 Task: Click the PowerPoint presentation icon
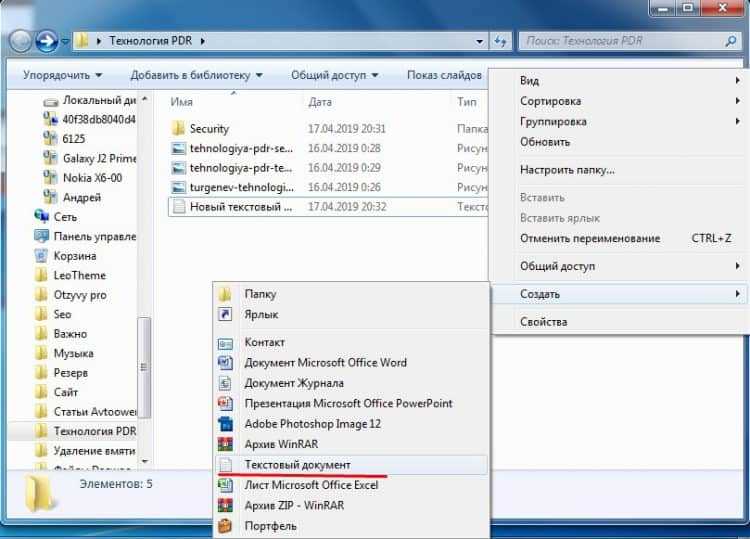tap(225, 403)
